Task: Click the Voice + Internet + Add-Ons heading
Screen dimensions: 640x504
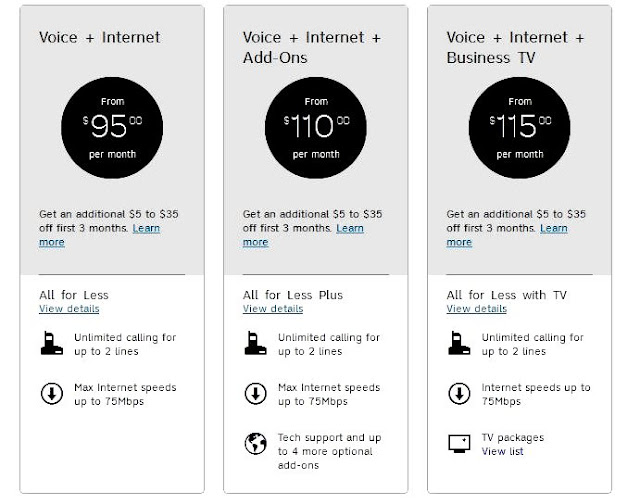Action: pos(311,47)
